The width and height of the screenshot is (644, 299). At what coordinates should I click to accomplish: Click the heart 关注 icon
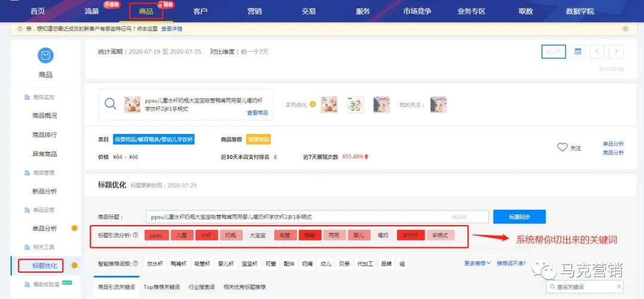click(562, 147)
